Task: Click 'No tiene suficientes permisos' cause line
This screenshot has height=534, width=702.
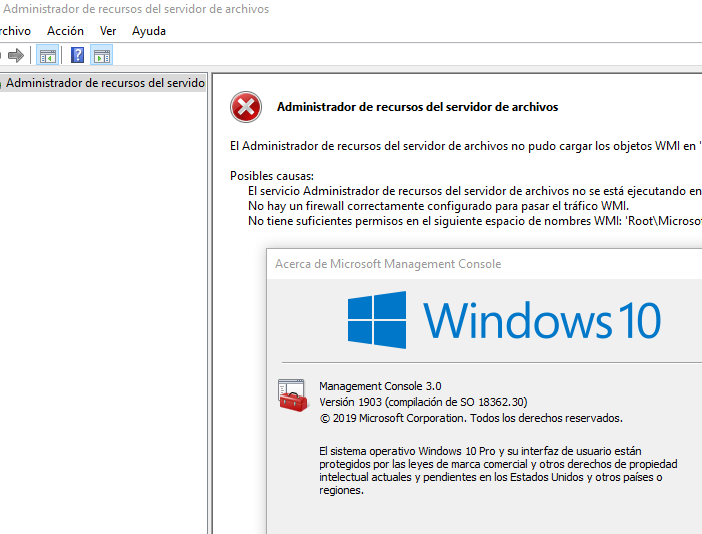Action: 475,221
